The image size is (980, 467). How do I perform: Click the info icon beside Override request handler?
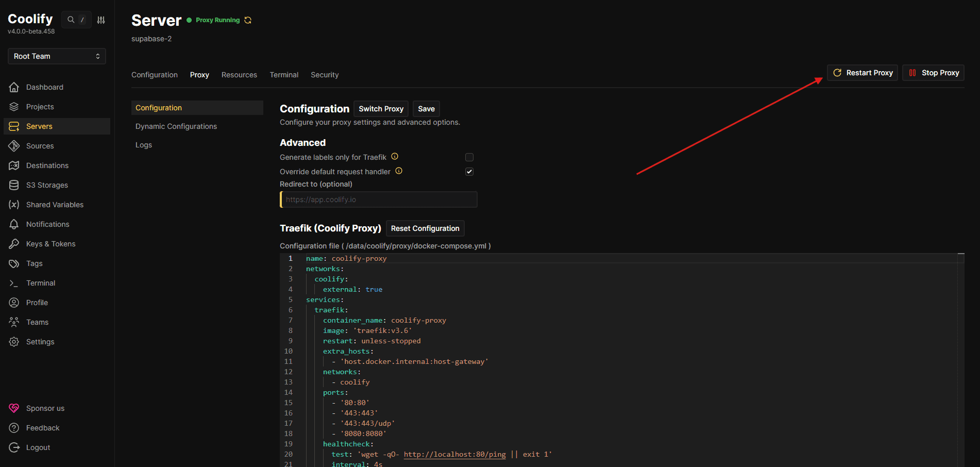click(399, 171)
